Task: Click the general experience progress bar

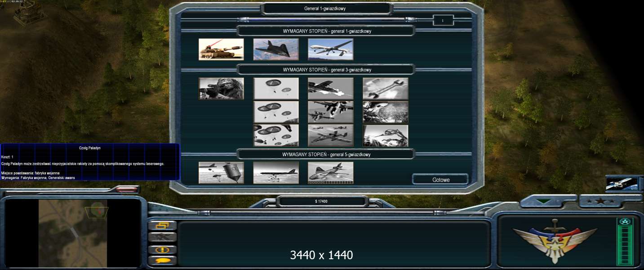Action: click(x=326, y=20)
